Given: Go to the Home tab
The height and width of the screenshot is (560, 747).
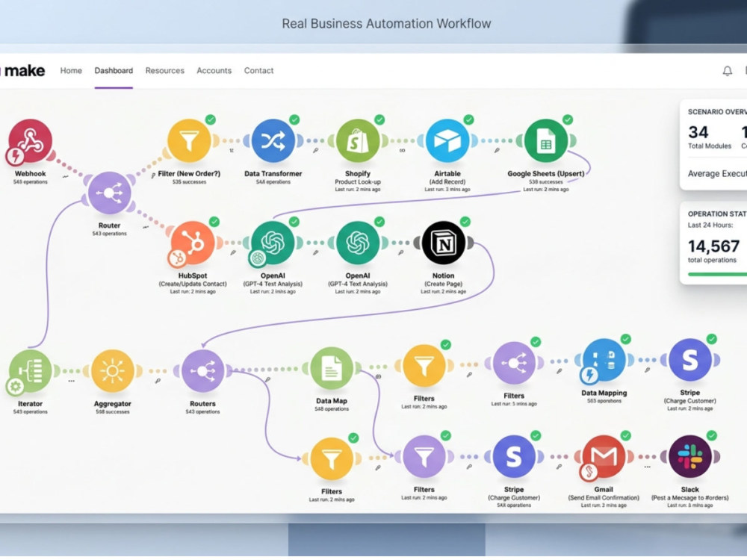Looking at the screenshot, I should [71, 70].
